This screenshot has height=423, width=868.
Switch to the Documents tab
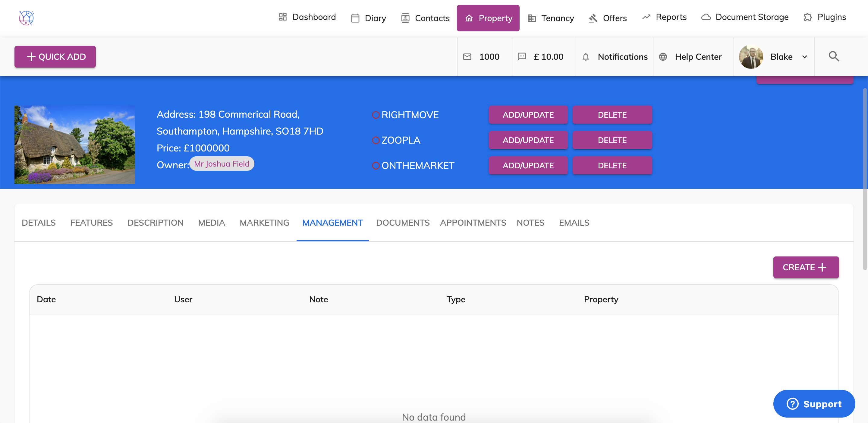(x=402, y=223)
